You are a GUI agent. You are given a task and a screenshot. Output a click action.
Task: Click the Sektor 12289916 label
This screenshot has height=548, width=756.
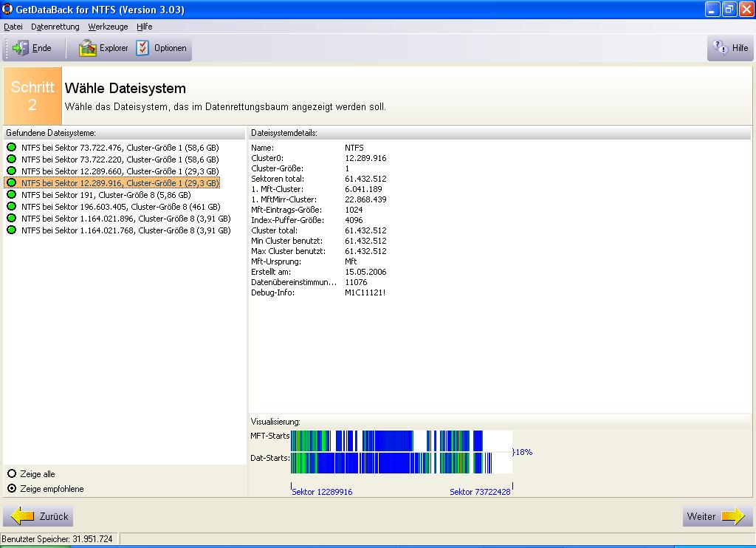pos(322,492)
